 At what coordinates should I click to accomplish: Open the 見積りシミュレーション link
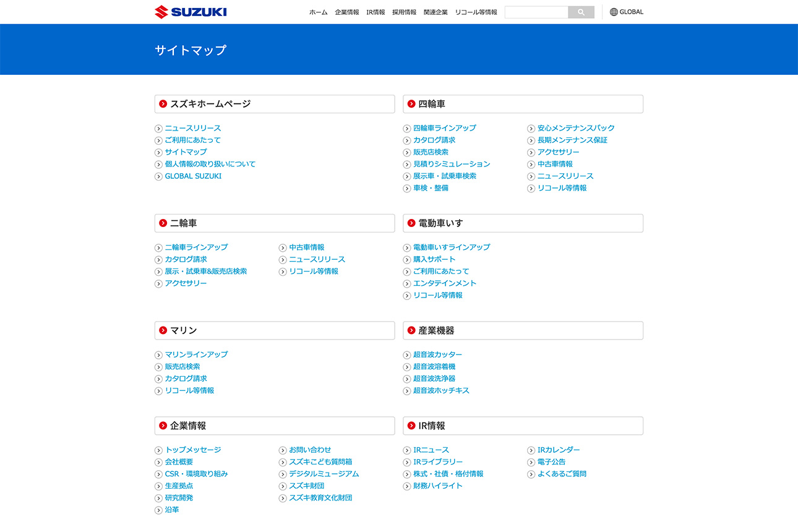tap(452, 164)
